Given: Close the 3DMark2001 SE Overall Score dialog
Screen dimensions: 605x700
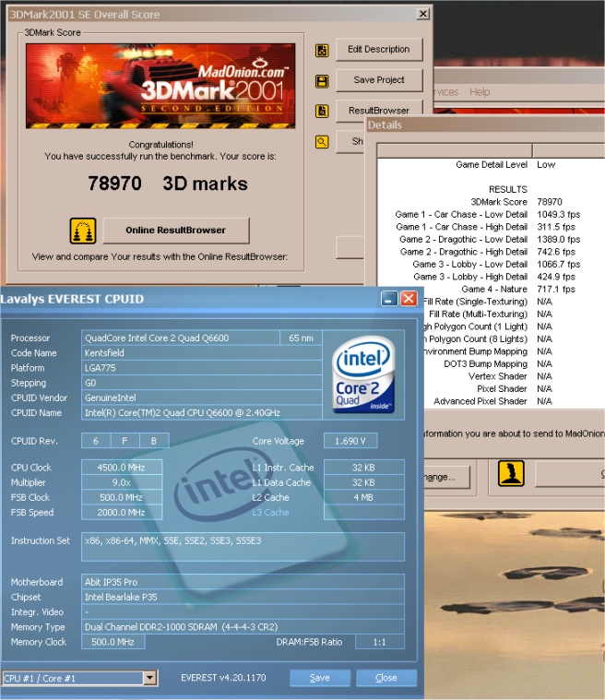Looking at the screenshot, I should click(422, 14).
